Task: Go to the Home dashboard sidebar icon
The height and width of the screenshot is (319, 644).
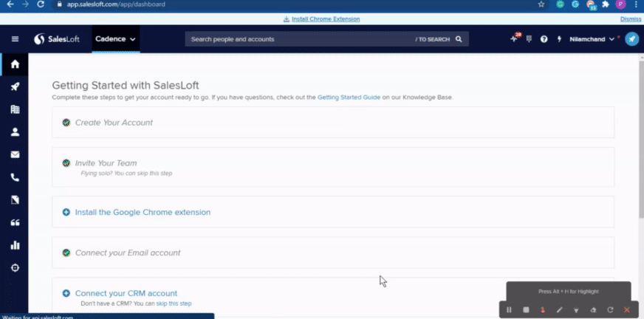Action: [15, 64]
